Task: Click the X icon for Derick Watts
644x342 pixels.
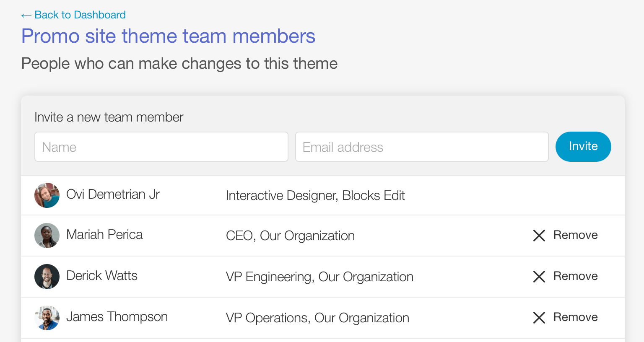Action: [539, 277]
